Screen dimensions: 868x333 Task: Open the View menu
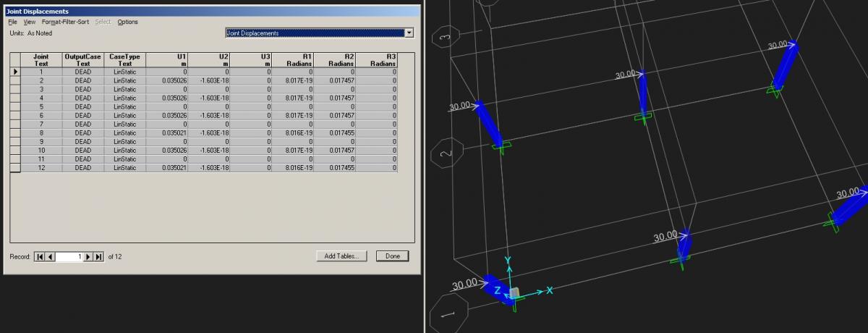(29, 22)
